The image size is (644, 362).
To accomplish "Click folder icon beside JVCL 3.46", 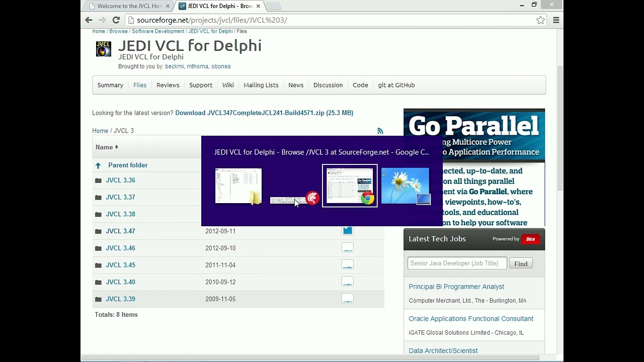I will tap(98, 248).
